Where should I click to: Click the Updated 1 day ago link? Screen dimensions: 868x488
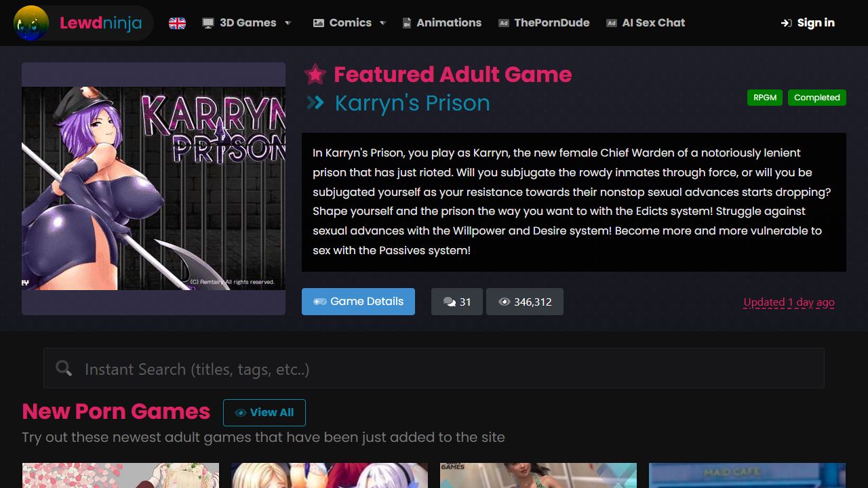pos(789,302)
